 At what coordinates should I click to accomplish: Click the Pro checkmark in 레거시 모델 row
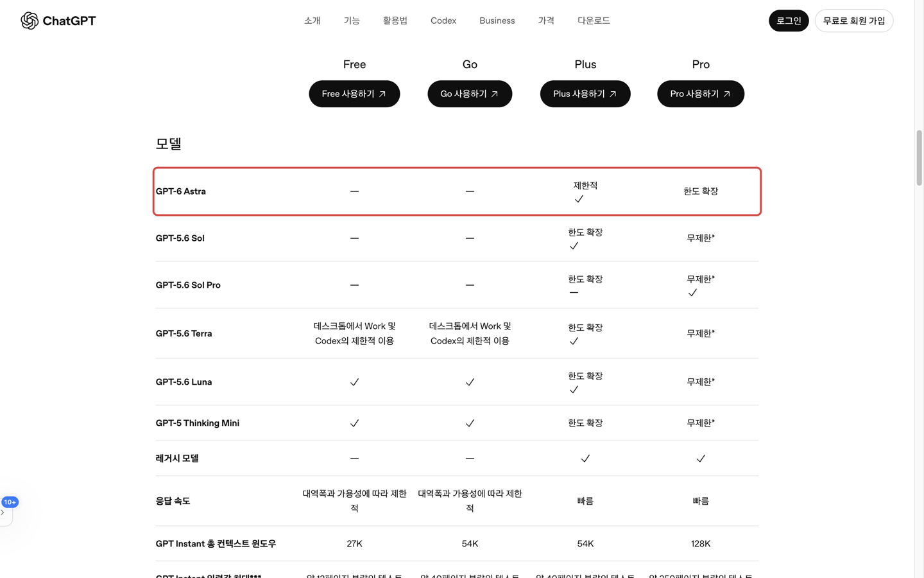click(x=701, y=459)
